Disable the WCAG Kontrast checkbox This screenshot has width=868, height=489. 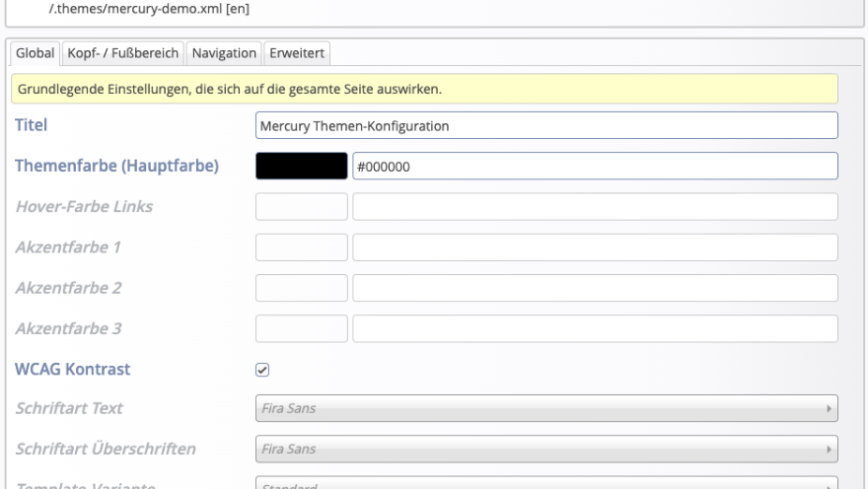coord(262,370)
